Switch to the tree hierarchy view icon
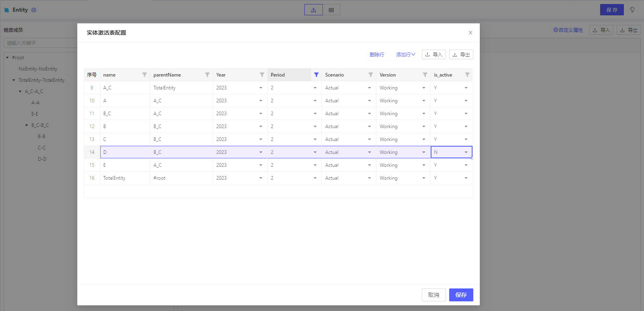The image size is (644, 311). click(x=314, y=10)
